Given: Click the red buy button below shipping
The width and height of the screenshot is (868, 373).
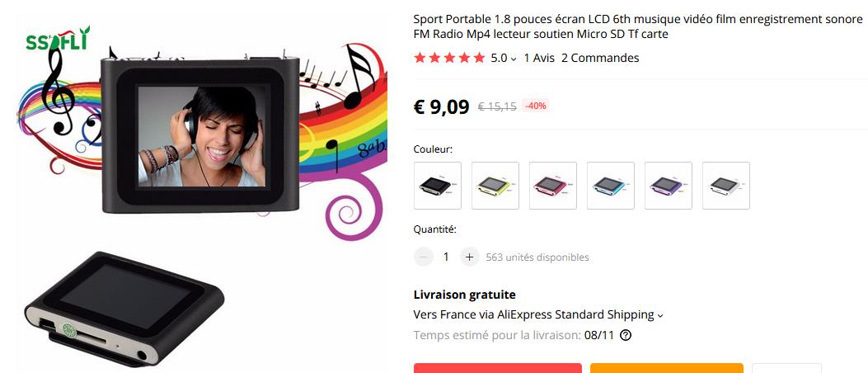Looking at the screenshot, I should 498,369.
